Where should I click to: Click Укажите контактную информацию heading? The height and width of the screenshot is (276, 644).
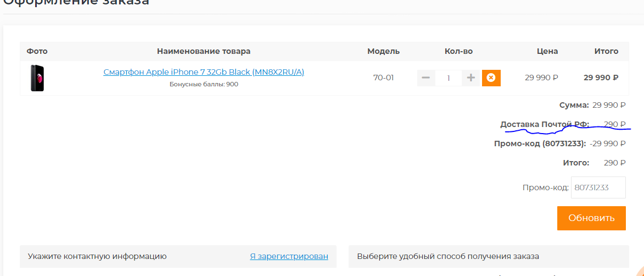(97, 256)
